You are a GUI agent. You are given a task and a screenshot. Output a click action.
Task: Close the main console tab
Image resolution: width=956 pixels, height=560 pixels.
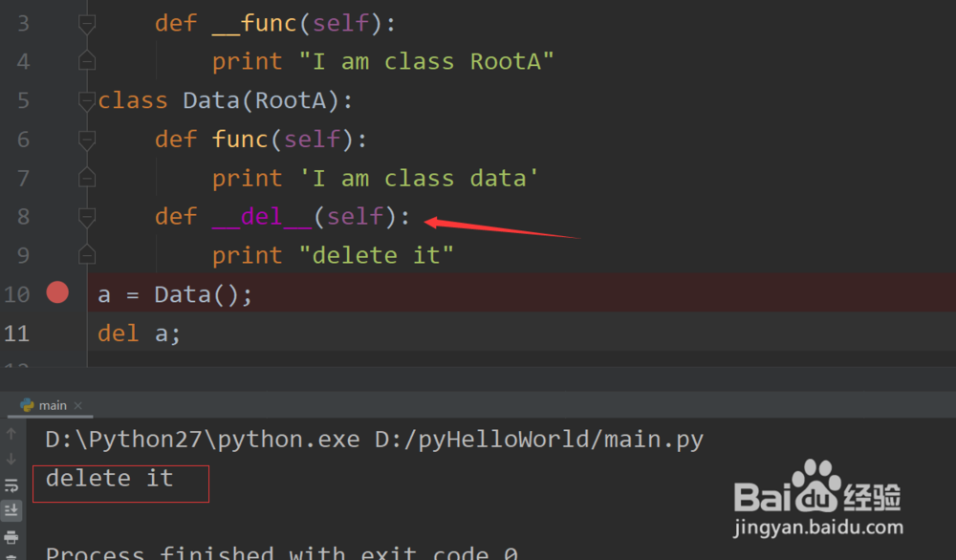(77, 404)
